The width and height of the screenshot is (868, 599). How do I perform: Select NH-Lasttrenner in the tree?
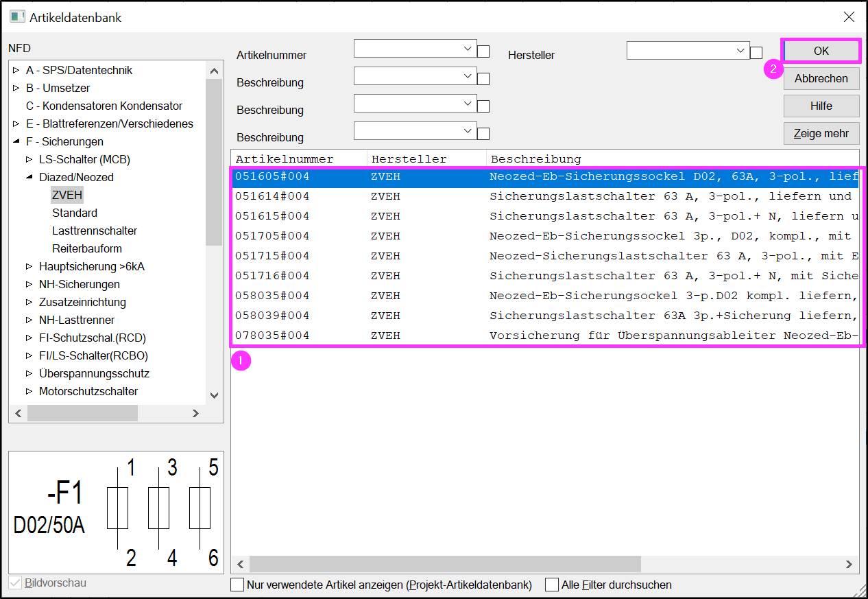(x=77, y=320)
